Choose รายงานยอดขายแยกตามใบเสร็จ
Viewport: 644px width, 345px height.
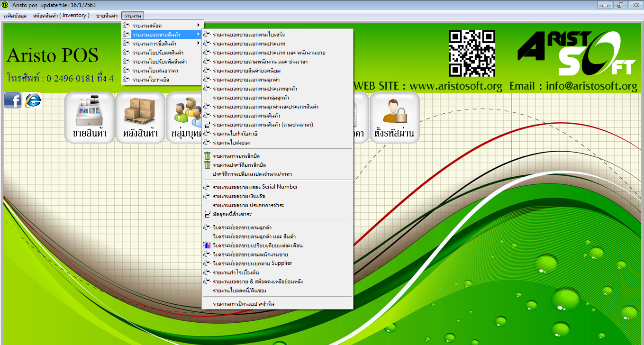tap(277, 35)
